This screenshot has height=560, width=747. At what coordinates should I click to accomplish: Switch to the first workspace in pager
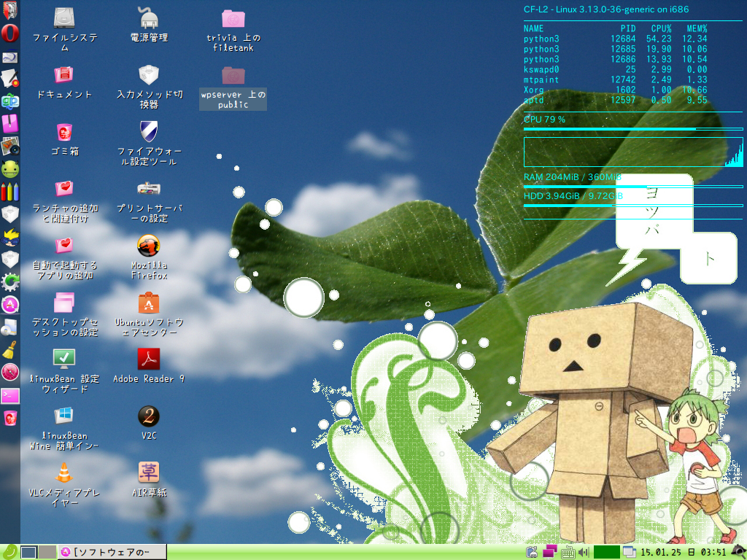[x=28, y=553]
